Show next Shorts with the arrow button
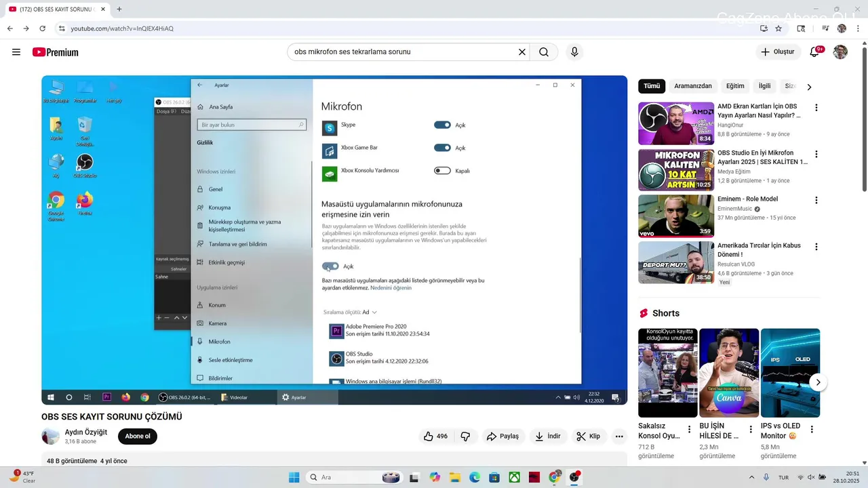Screen dimensions: 868x488 pos(818,382)
